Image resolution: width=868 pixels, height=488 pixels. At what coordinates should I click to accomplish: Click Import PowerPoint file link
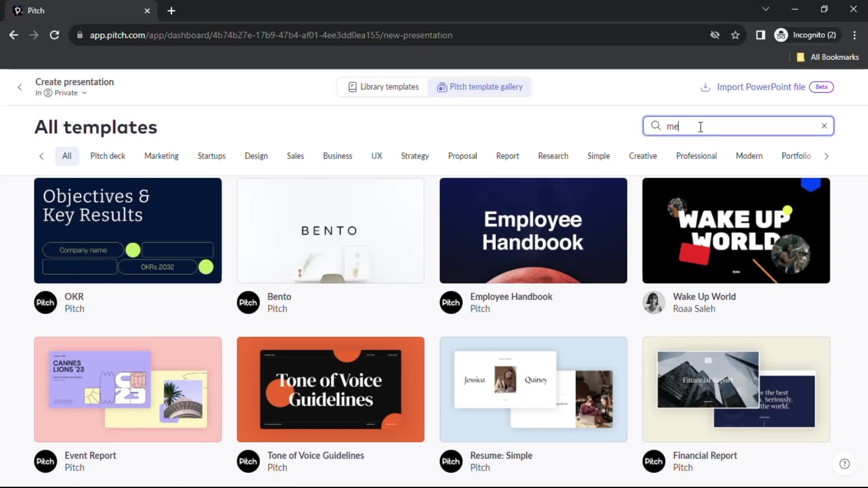pos(761,87)
